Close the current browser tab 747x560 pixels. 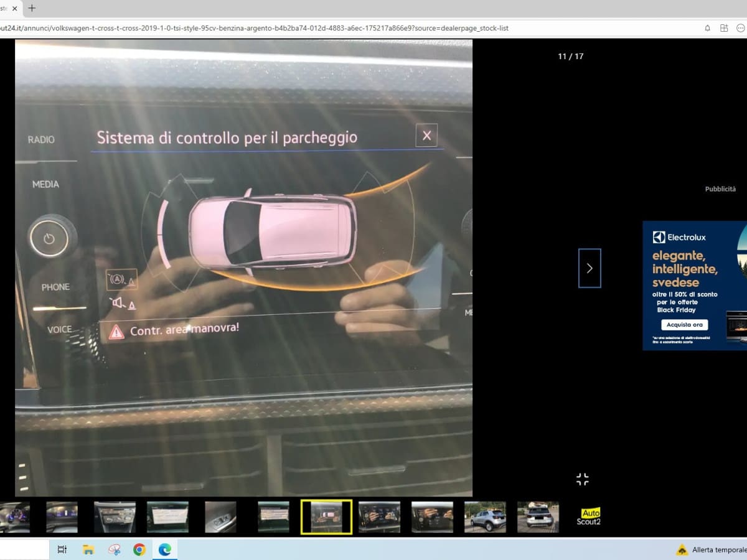[x=14, y=8]
